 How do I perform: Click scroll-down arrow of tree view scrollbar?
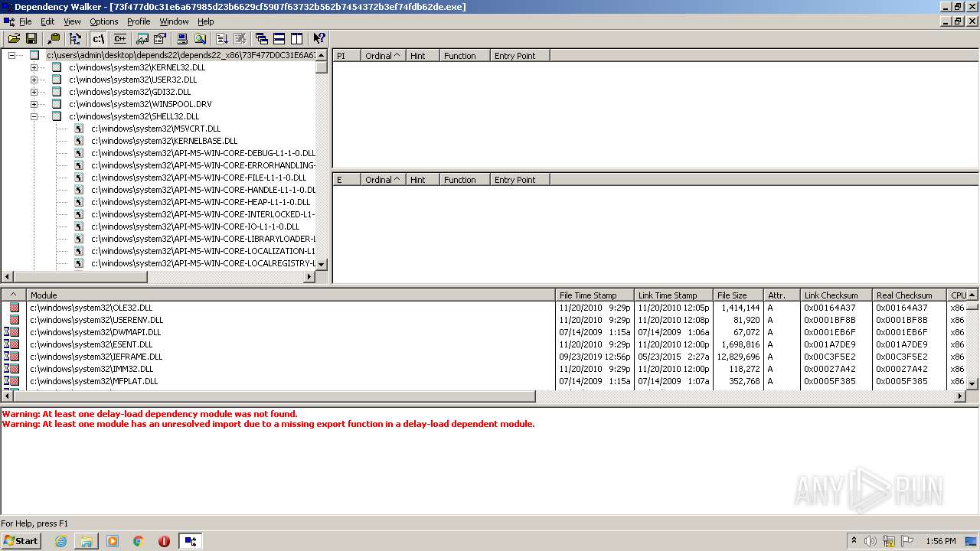pos(322,264)
